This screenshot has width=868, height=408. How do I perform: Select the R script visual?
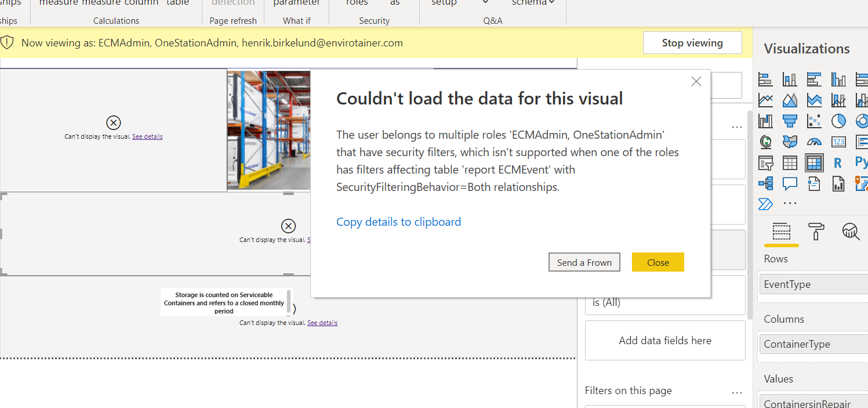pos(838,163)
